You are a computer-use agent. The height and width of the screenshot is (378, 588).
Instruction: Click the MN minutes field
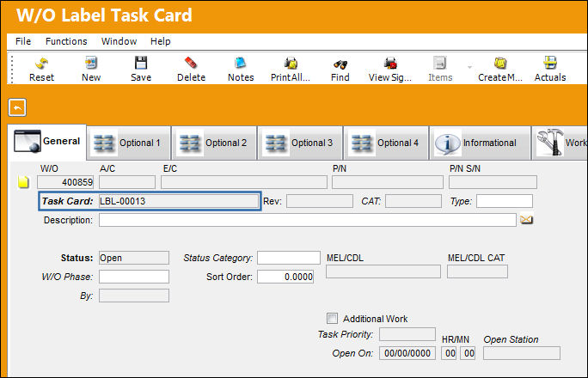coord(468,353)
